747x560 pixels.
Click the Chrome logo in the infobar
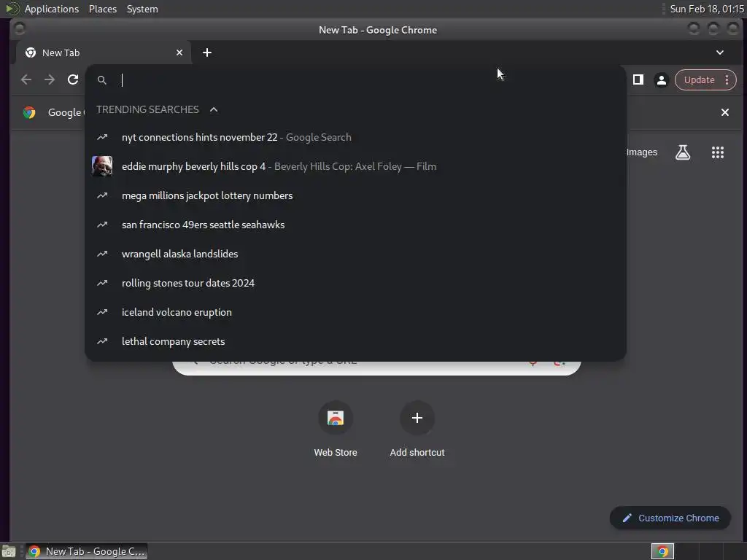[29, 112]
